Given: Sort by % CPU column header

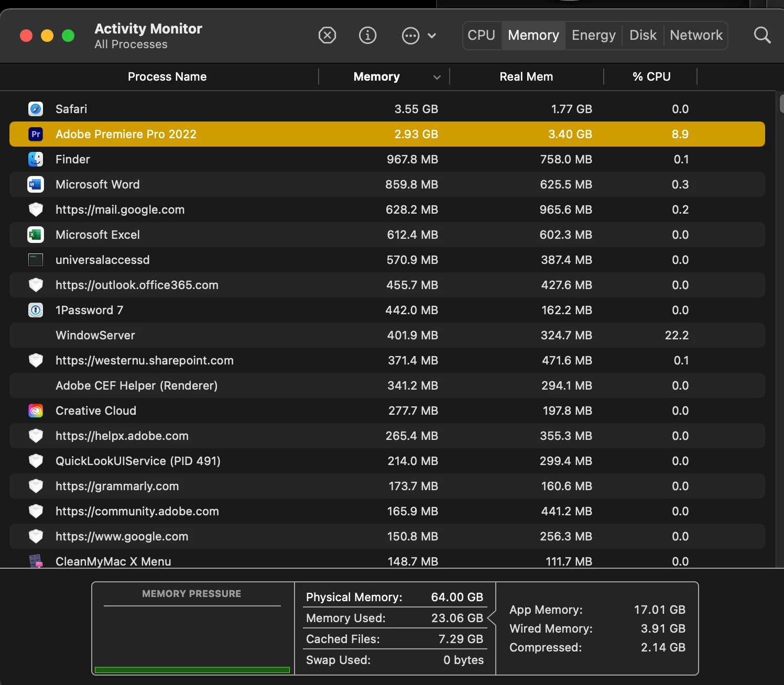Looking at the screenshot, I should coord(651,76).
